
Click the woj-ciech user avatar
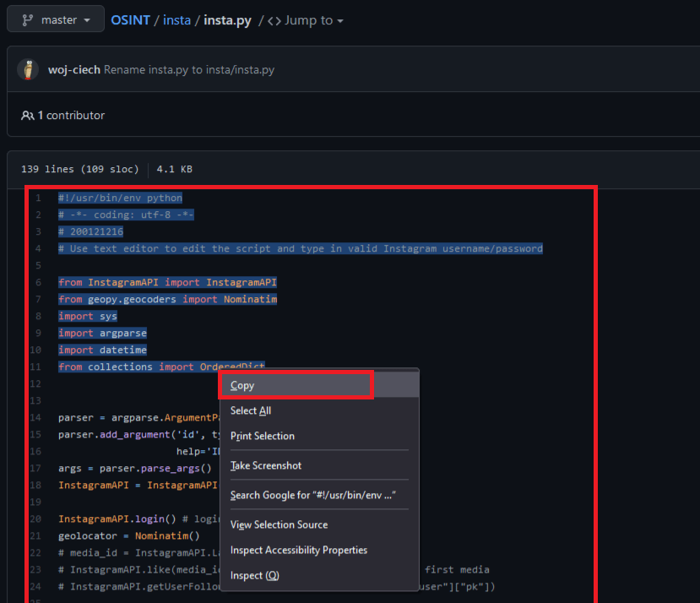pyautogui.click(x=28, y=70)
